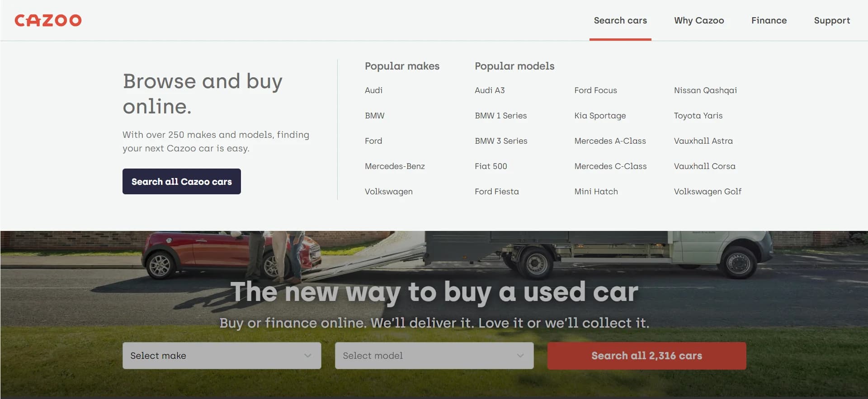Open the Fiat 500 model link
Image resolution: width=868 pixels, height=399 pixels.
tap(491, 166)
